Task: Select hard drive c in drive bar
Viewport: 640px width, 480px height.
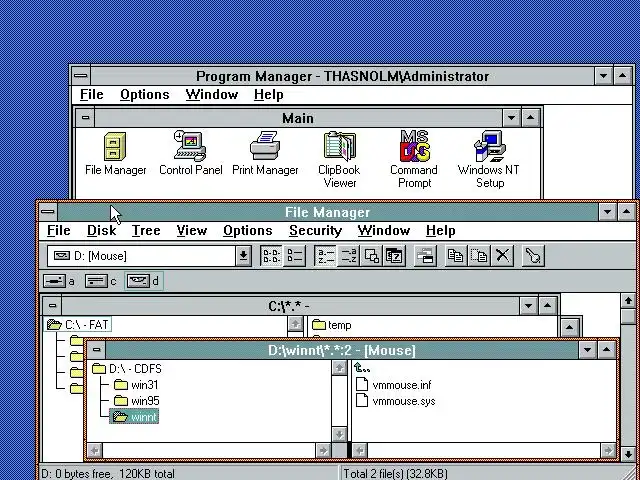Action: pyautogui.click(x=101, y=281)
